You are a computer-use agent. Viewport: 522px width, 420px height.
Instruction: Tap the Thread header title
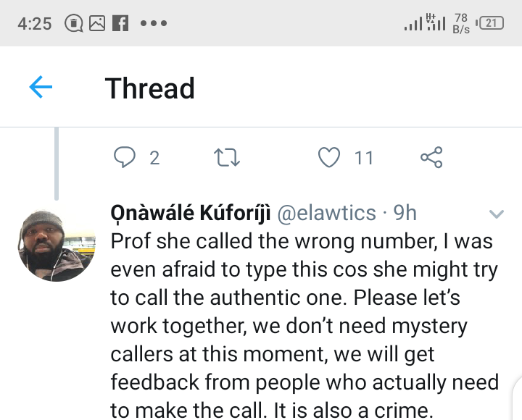coord(150,88)
